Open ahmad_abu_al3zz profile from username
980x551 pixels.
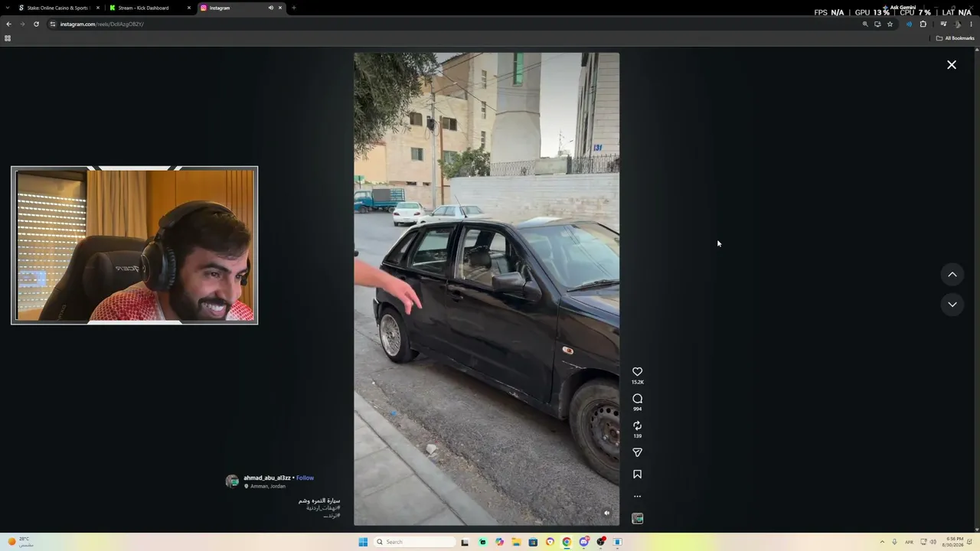point(267,478)
